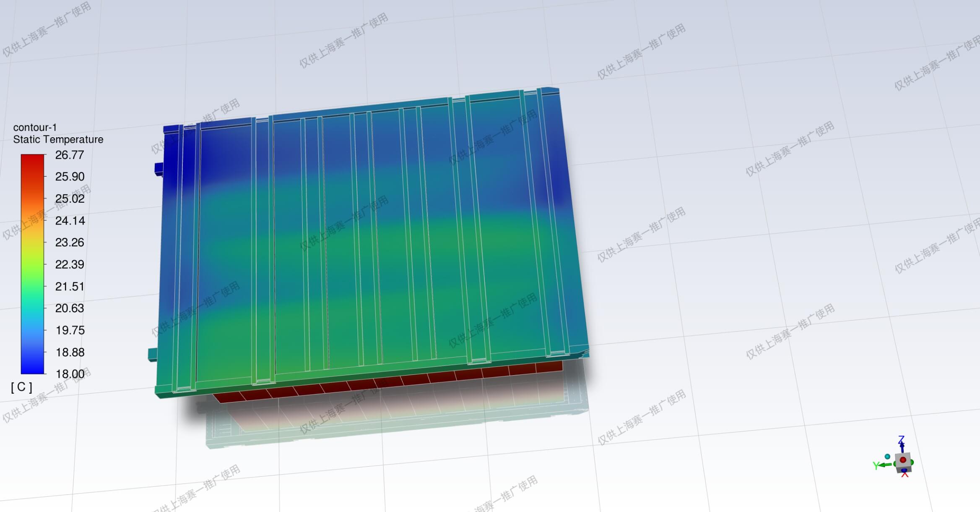Click the red X axis label on triad
This screenshot has height=512, width=980.
pos(905,475)
